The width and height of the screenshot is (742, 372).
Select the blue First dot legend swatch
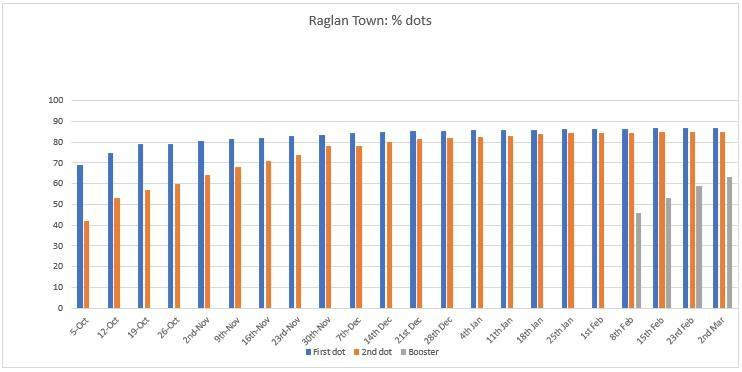click(x=309, y=352)
